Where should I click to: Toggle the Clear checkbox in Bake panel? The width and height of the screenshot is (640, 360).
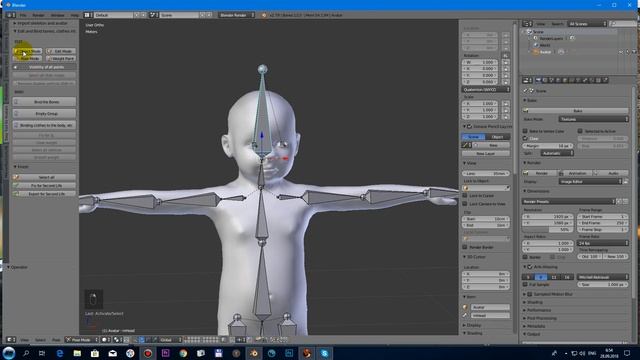[525, 139]
